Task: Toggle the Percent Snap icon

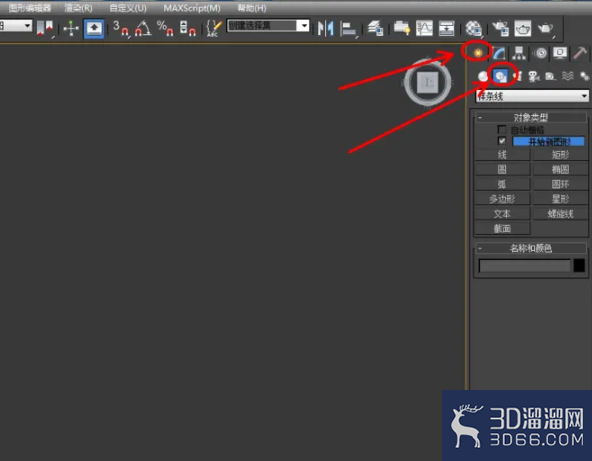Action: click(x=165, y=28)
